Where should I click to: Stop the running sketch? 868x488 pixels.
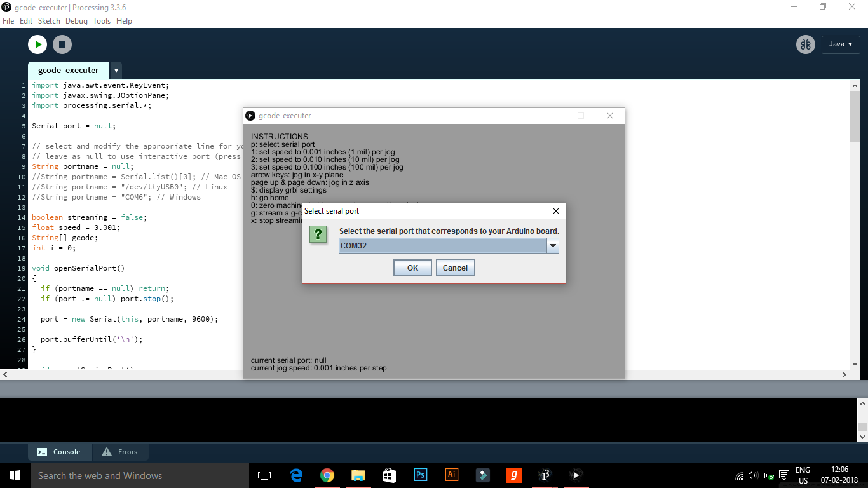[61, 44]
